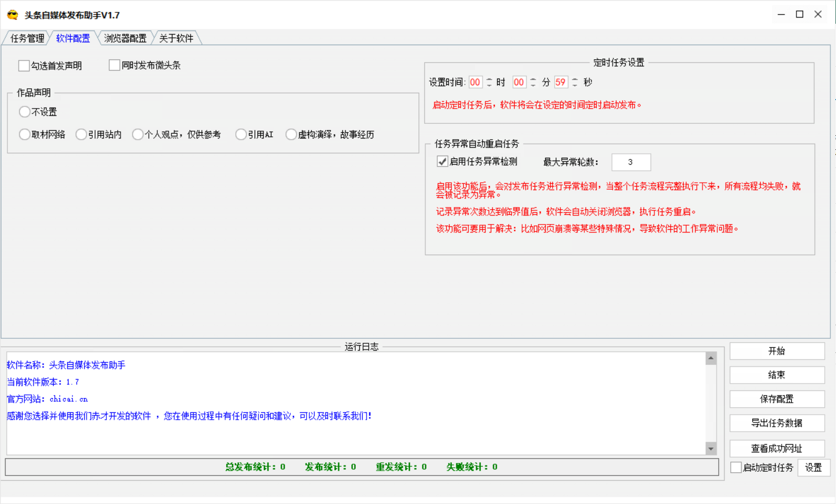This screenshot has width=836, height=504.
Task: Click log line 软件名称: 头条自媒体发布助手
Action: pyautogui.click(x=66, y=365)
